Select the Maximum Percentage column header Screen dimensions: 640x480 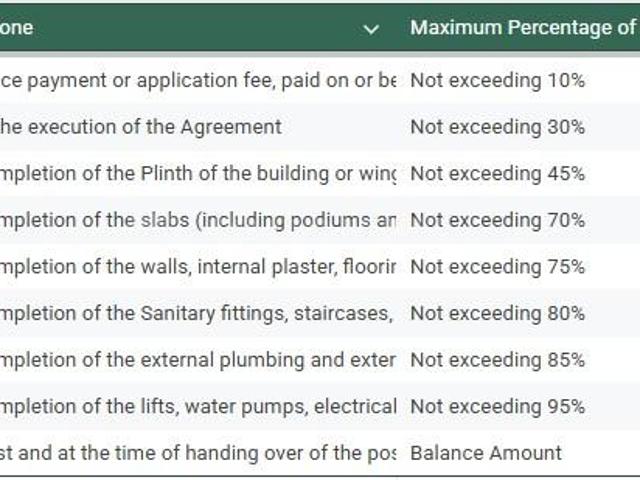(x=521, y=28)
